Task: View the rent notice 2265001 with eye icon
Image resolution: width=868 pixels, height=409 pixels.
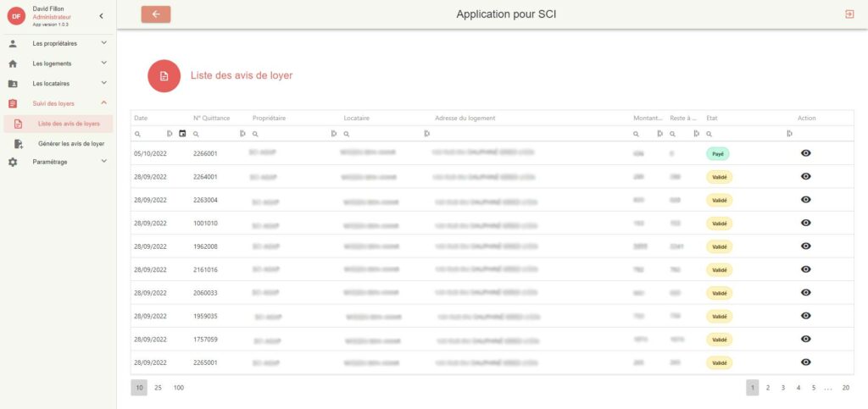Action: [805, 362]
